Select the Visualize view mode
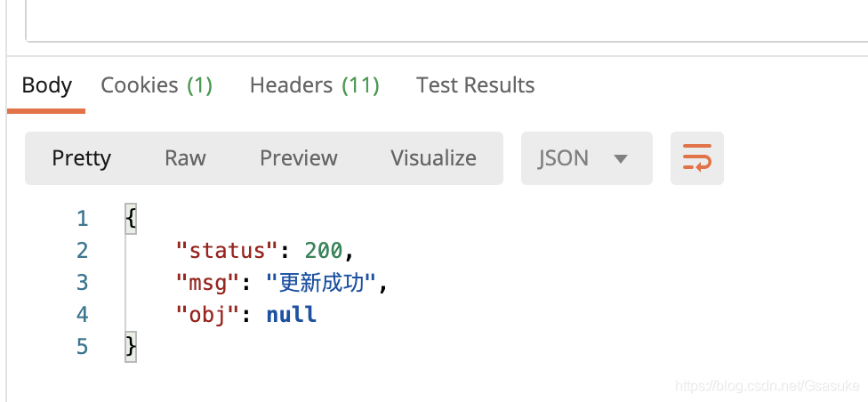The image size is (868, 402). coord(433,157)
